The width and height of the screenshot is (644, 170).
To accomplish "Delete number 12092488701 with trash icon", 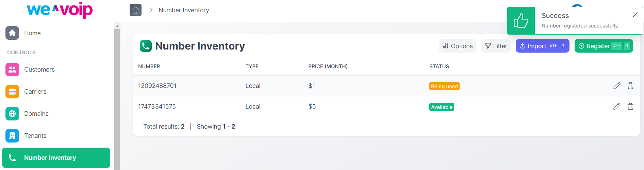I will coord(630,86).
